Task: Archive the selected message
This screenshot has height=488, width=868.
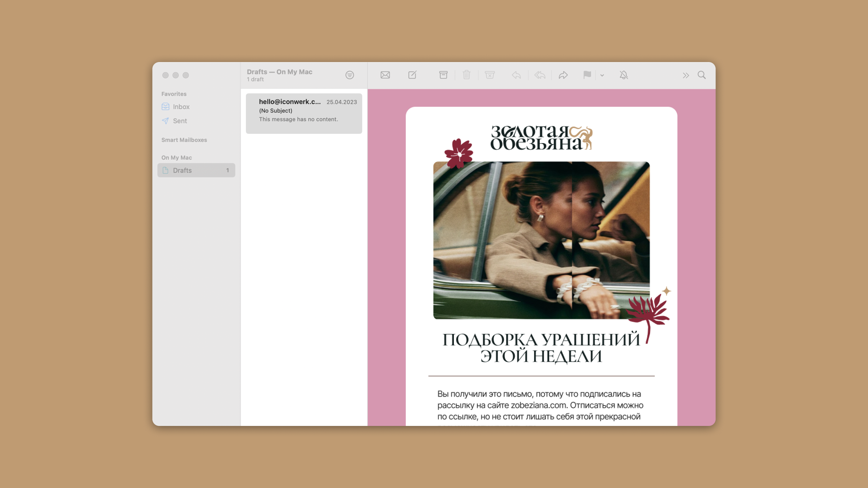Action: (x=443, y=75)
